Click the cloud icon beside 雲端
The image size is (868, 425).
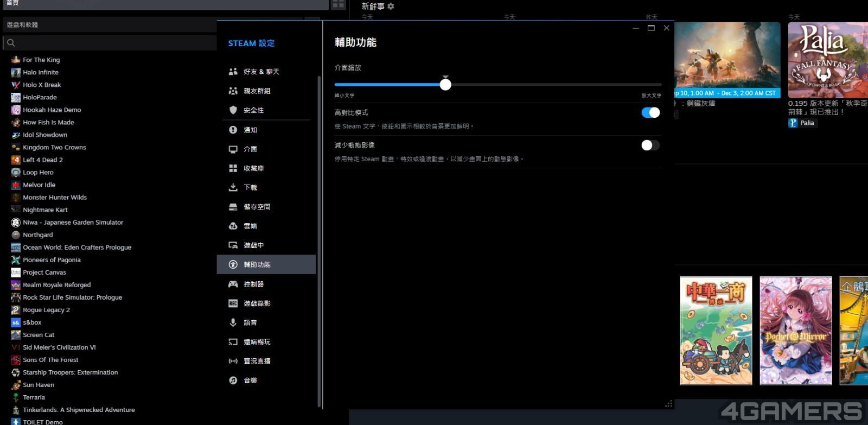[233, 226]
